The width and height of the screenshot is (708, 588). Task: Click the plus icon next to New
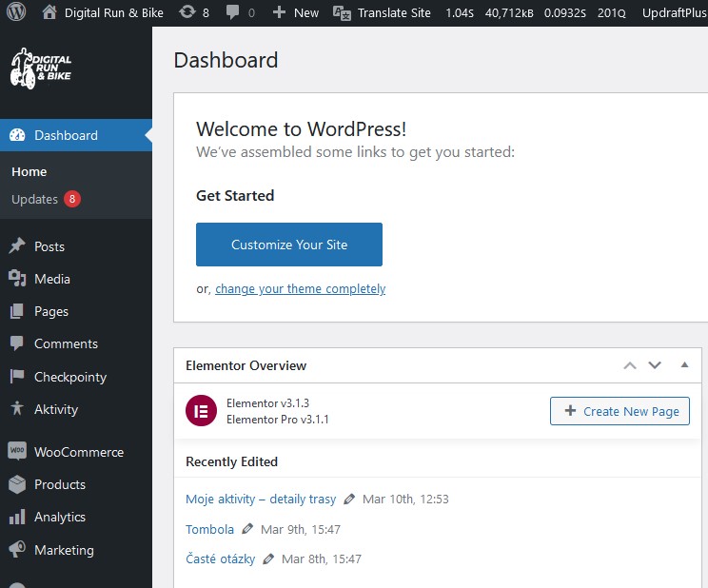[279, 12]
